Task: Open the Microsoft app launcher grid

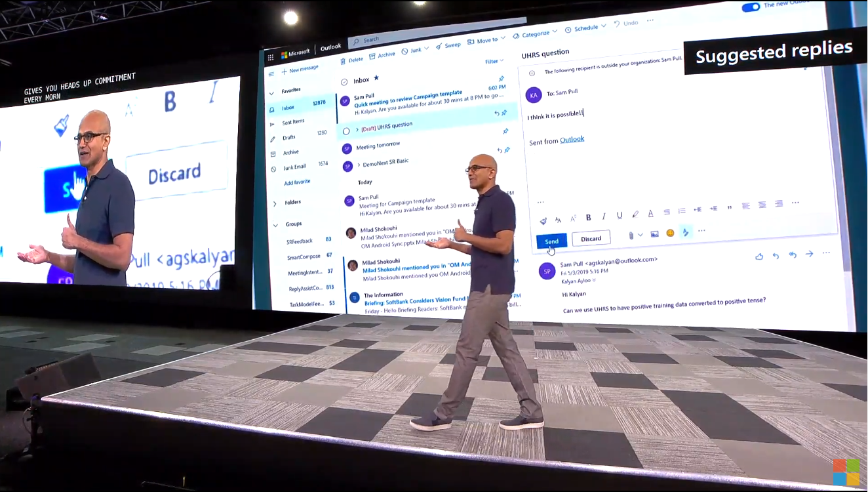Action: click(271, 57)
